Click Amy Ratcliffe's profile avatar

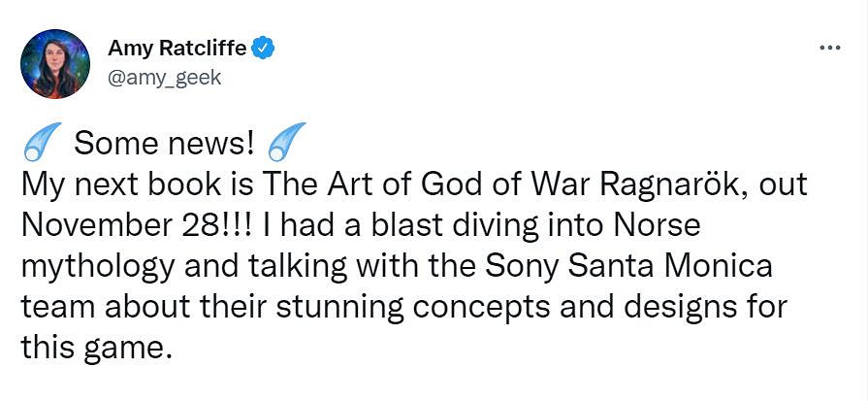[x=54, y=63]
